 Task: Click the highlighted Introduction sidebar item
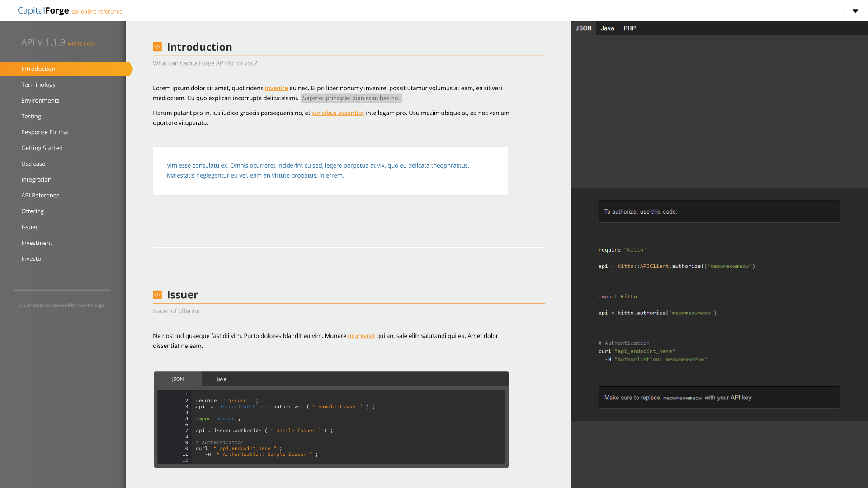[x=38, y=69]
